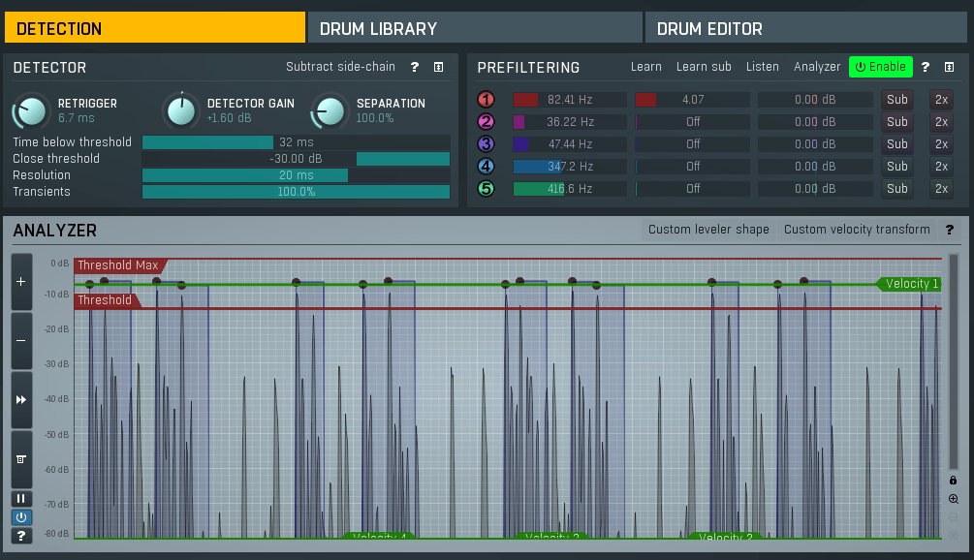Toggle 2x for the 416.6 Hz band
The image size is (974, 560).
[942, 188]
